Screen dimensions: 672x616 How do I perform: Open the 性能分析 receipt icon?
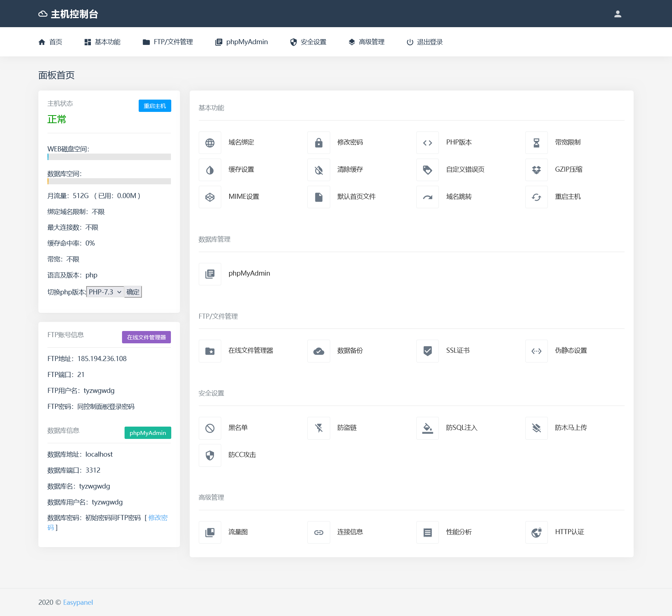click(428, 532)
